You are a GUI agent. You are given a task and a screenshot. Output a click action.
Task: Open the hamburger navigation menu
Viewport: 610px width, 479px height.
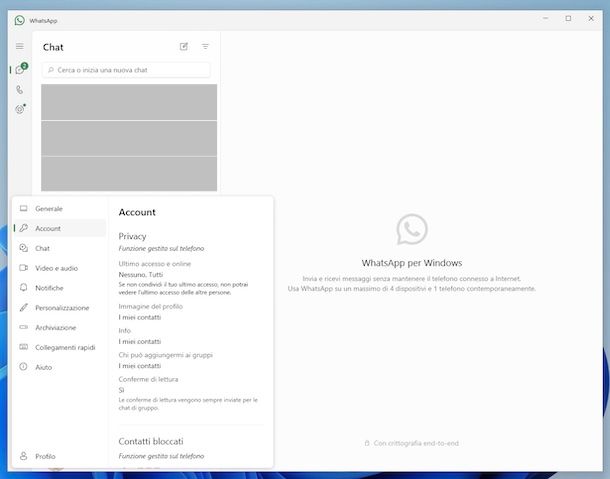pyautogui.click(x=20, y=47)
